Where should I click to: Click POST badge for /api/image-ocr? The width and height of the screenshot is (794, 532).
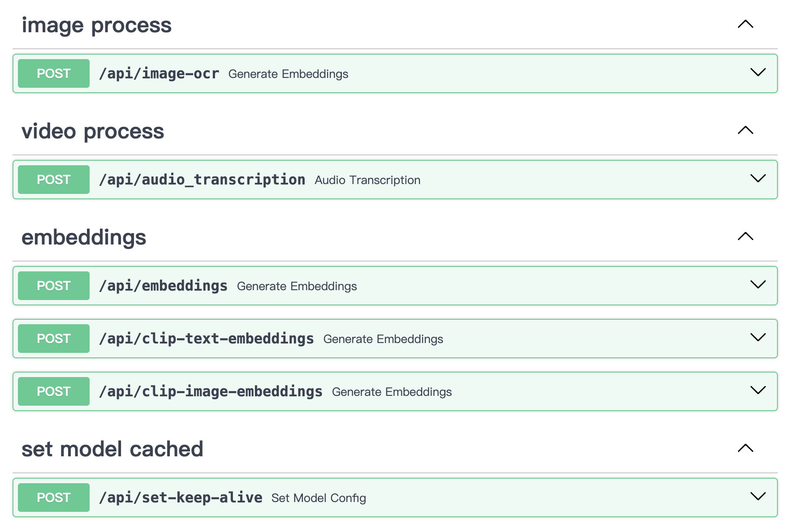[x=54, y=73]
